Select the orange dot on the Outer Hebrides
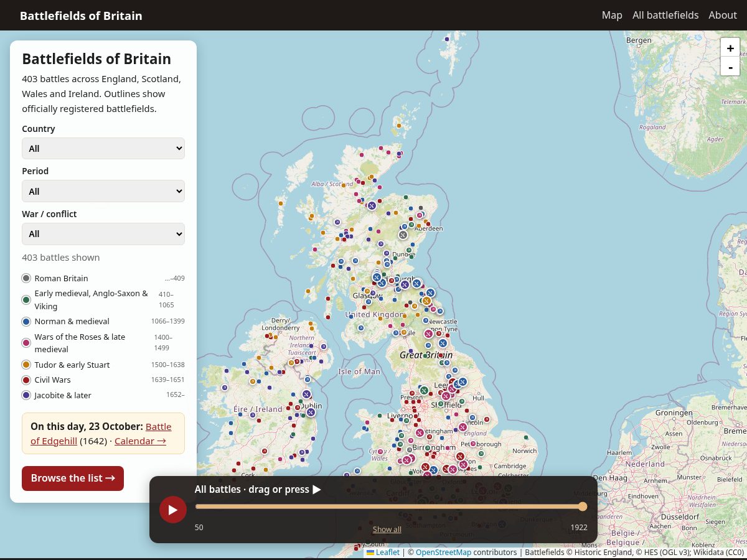 (x=281, y=203)
